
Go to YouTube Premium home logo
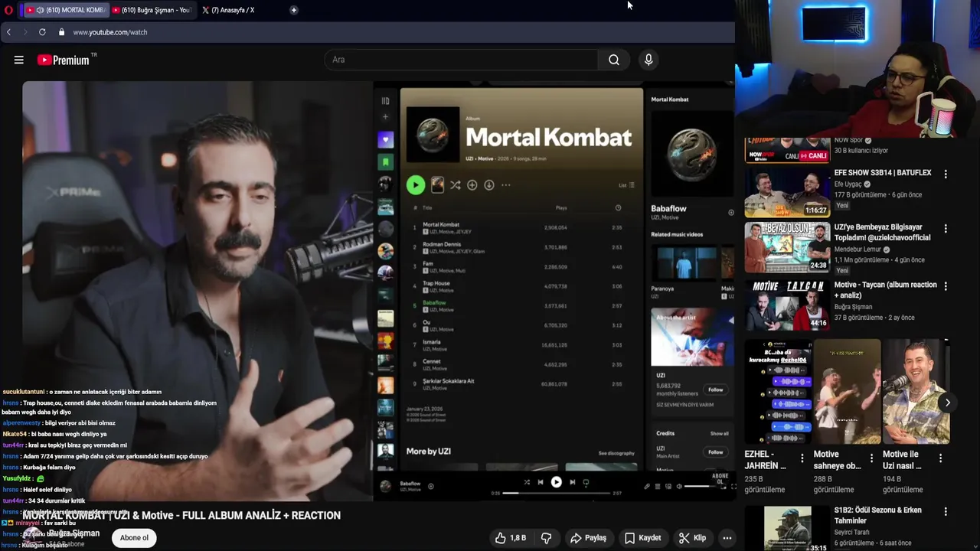click(64, 60)
